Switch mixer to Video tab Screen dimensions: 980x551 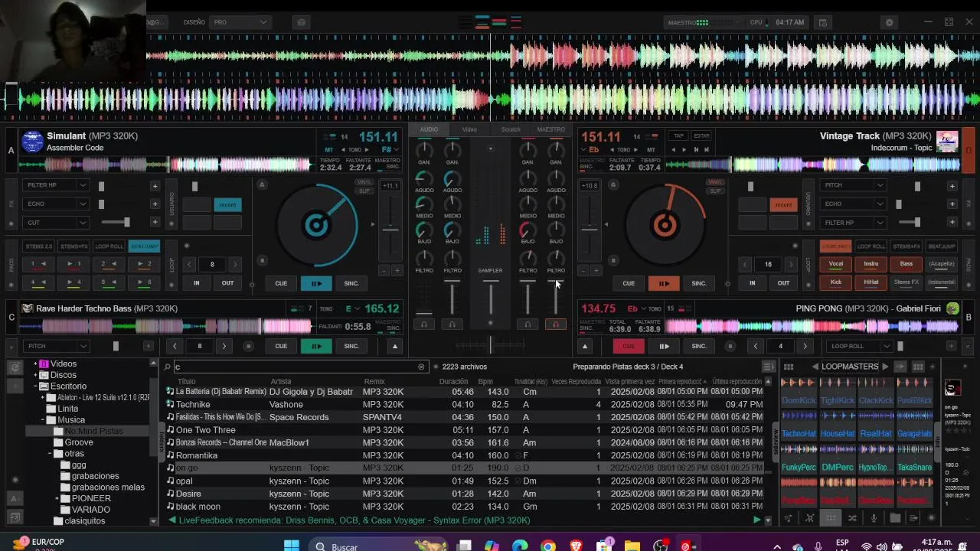click(469, 129)
